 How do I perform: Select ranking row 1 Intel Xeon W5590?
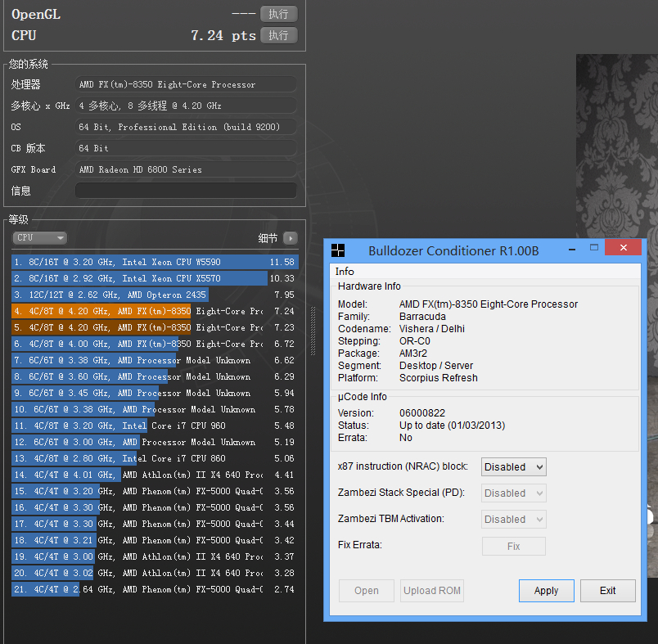tap(155, 262)
